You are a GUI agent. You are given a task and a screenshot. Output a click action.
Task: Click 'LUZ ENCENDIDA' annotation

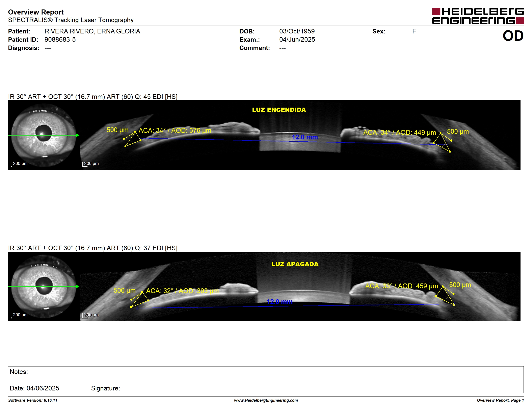coord(279,110)
